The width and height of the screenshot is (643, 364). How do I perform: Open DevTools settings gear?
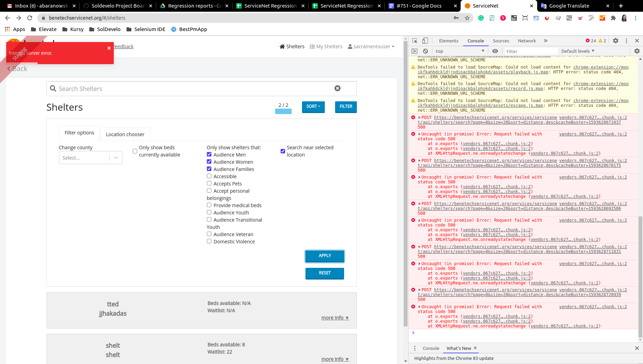click(x=616, y=40)
